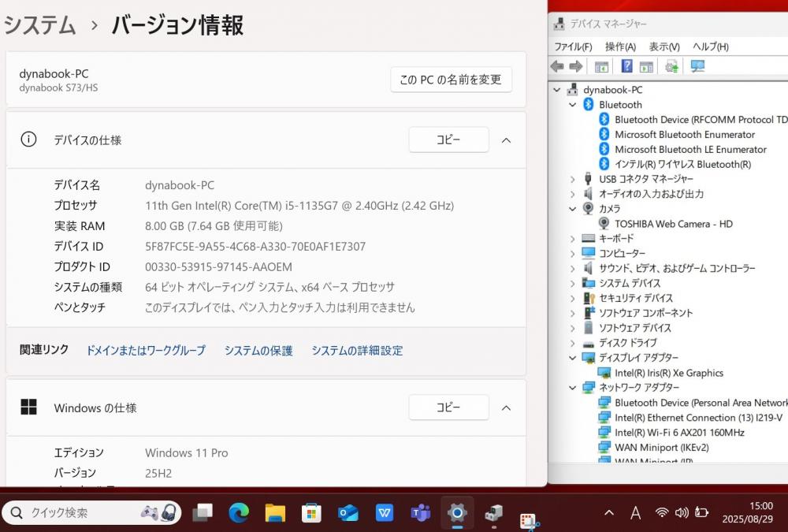Open システムの詳細設定 link
Image resolution: width=788 pixels, height=532 pixels.
(x=357, y=351)
